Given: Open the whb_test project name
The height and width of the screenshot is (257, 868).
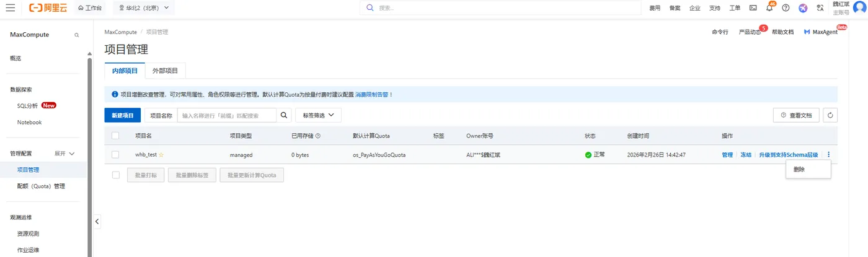Looking at the screenshot, I should [x=146, y=155].
